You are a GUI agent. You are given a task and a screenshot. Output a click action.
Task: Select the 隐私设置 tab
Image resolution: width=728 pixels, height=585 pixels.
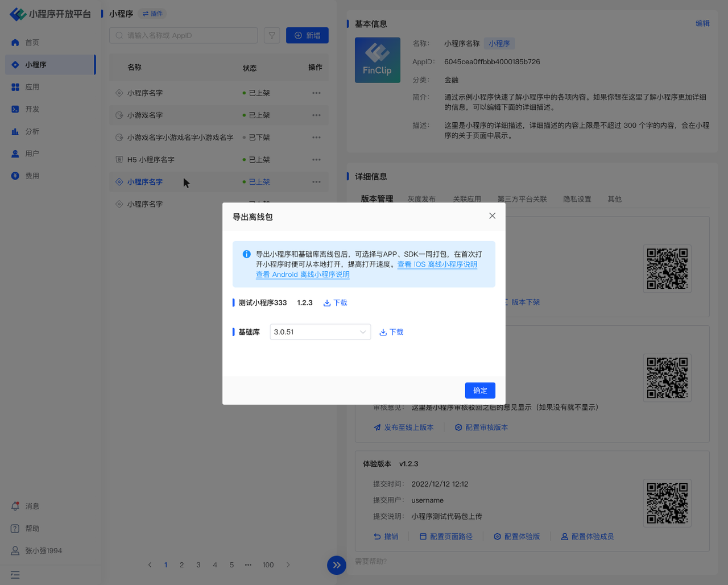click(577, 199)
